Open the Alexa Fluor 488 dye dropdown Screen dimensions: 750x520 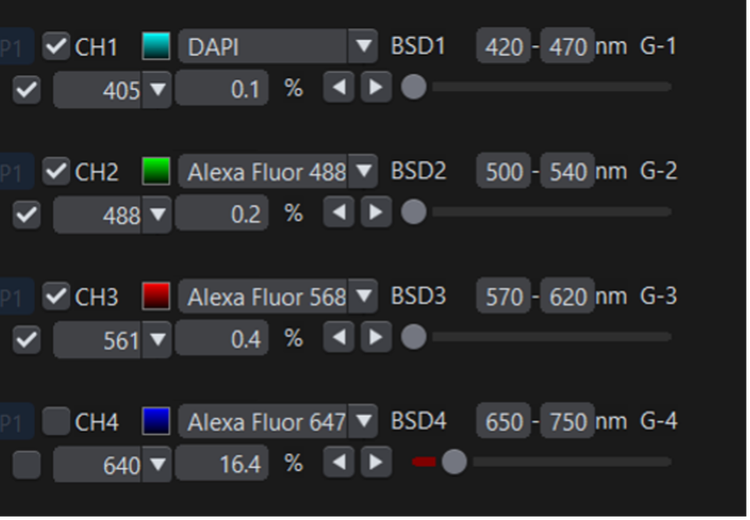(362, 172)
